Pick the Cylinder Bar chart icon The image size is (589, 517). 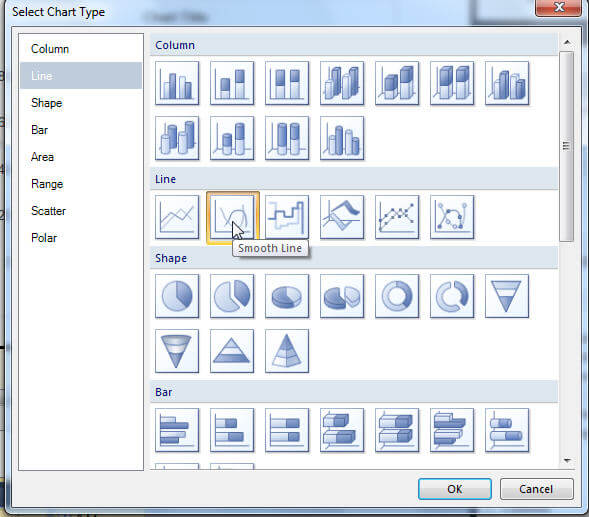[507, 430]
